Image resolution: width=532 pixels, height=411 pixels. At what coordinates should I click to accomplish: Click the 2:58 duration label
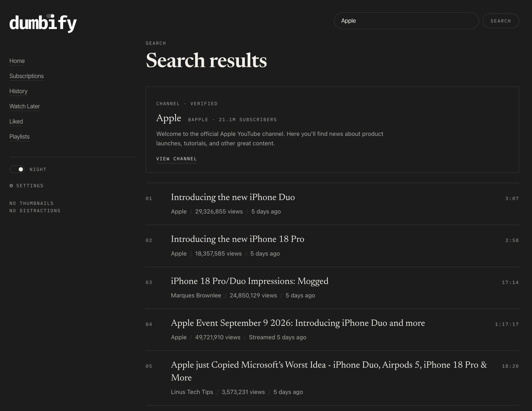512,240
